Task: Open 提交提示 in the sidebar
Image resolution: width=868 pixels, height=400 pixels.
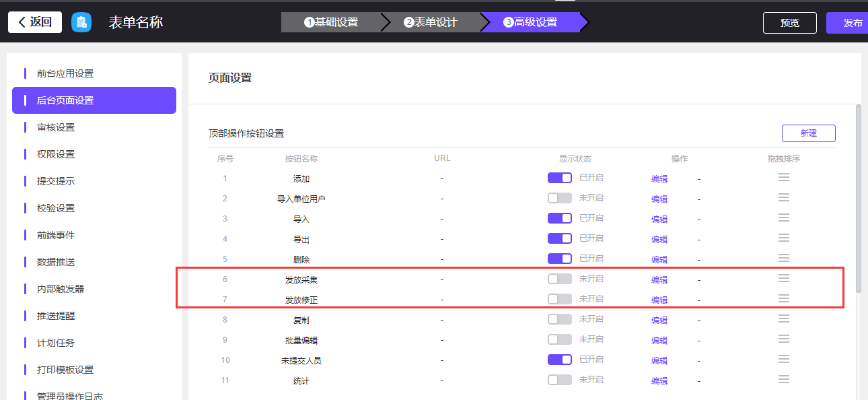Action: click(x=94, y=181)
